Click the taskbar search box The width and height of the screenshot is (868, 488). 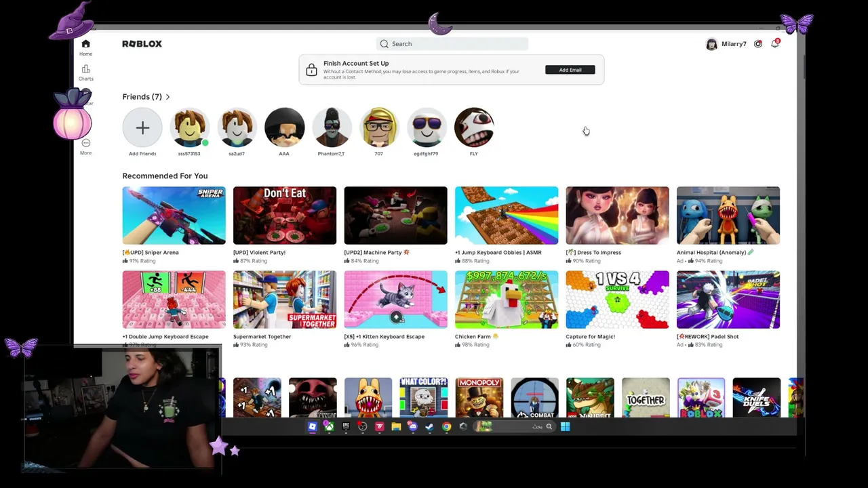coord(515,427)
